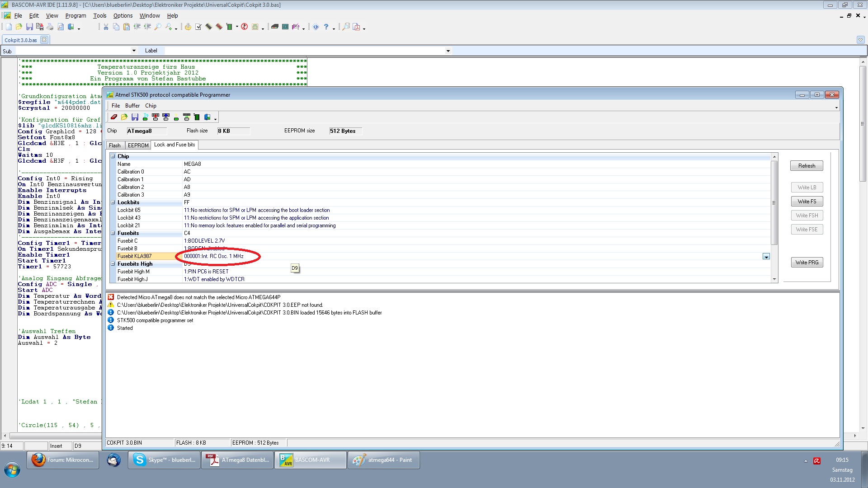Click the Print icon in BASCOM toolbar
Screen dimensions: 868x488
(x=50, y=27)
